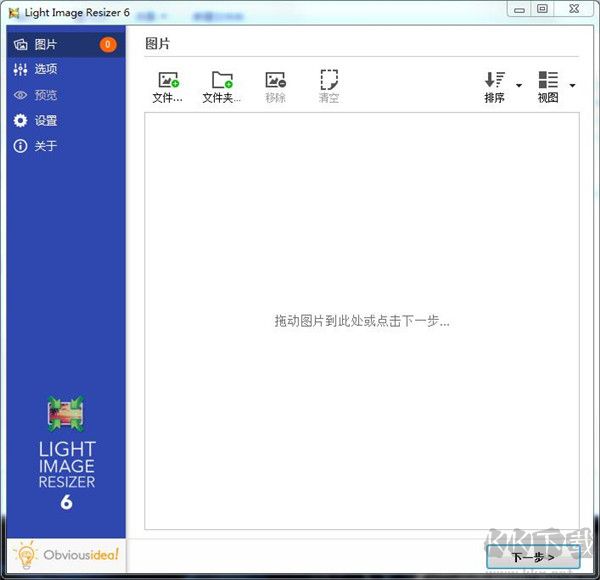
Task: Click the clear list (清空) icon
Action: pyautogui.click(x=329, y=80)
